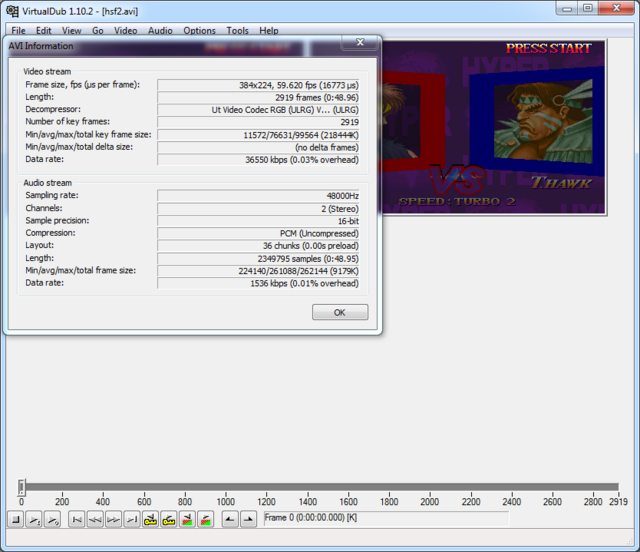
Task: Select the 1536 kbps audio data rate
Action: click(x=258, y=283)
